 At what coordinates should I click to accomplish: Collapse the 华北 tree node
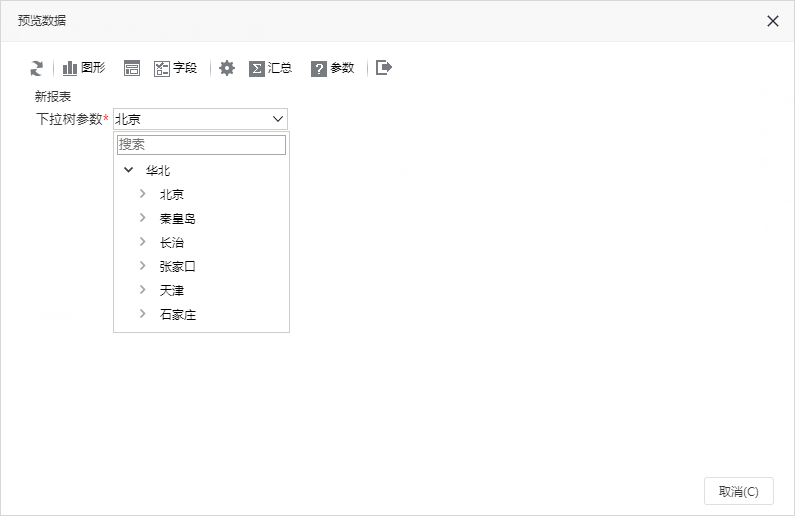point(129,170)
